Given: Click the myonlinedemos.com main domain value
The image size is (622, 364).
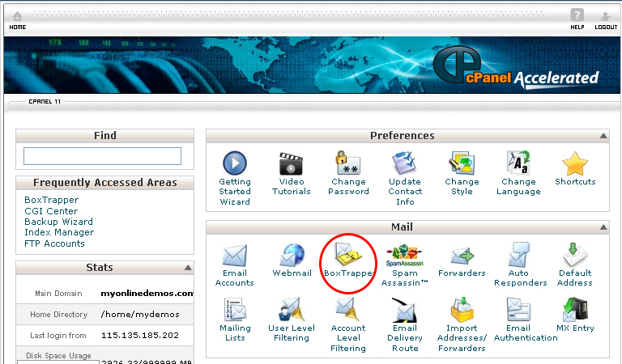Looking at the screenshot, I should point(147,294).
